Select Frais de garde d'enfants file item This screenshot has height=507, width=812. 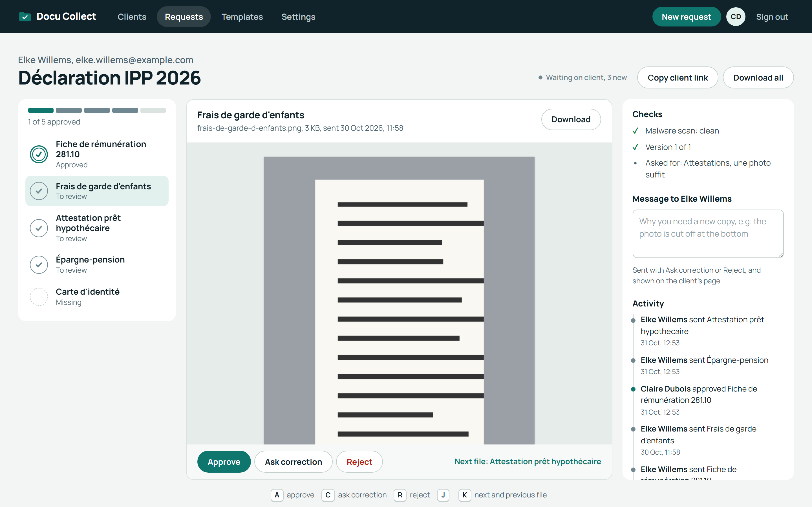click(97, 191)
